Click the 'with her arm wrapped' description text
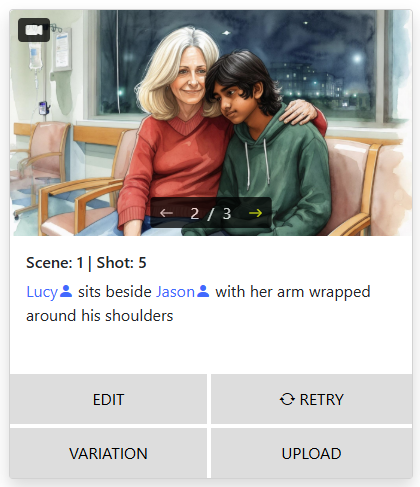The height and width of the screenshot is (487, 420). (293, 292)
